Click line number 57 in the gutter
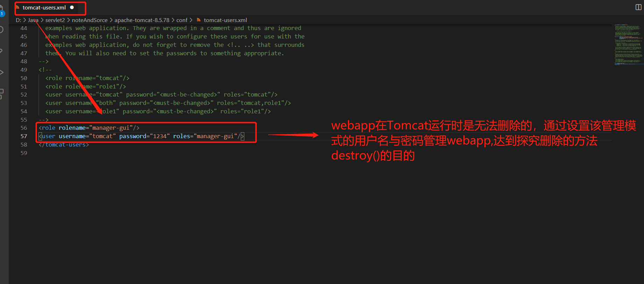644x284 pixels. coord(24,136)
